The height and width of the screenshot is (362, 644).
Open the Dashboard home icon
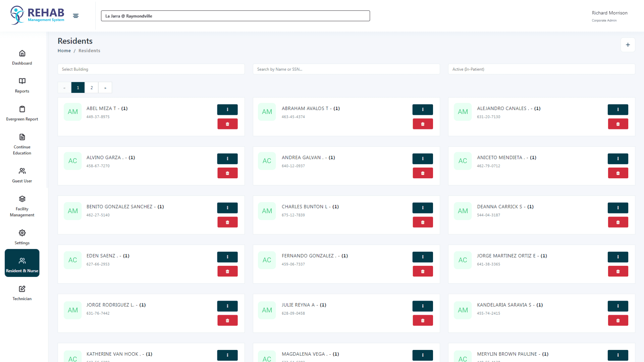pos(22,54)
